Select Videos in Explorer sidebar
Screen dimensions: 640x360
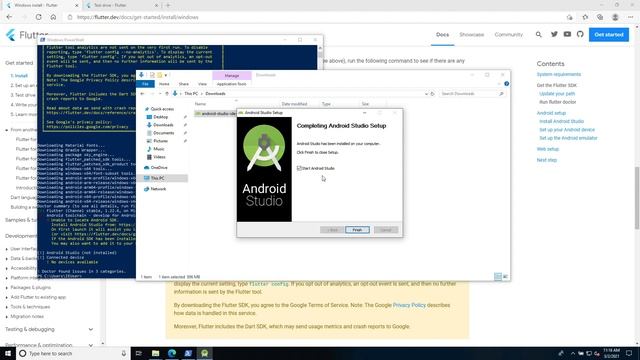[159, 157]
